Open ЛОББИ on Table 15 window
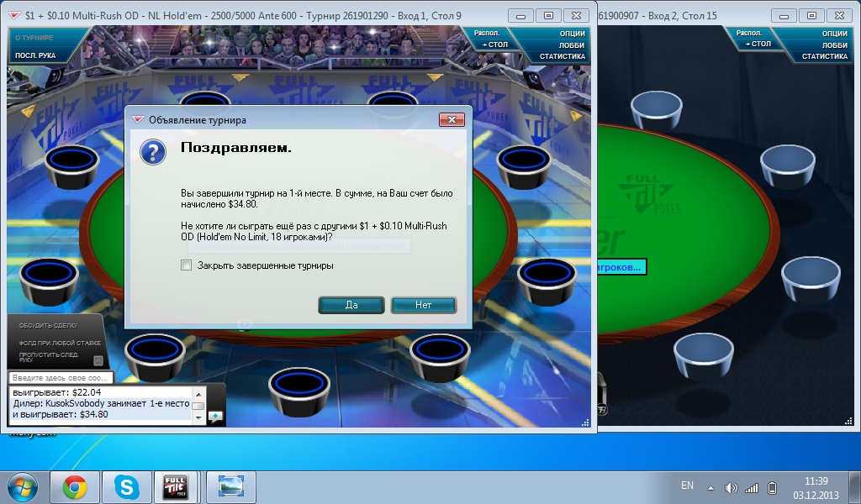This screenshot has width=861, height=504. click(x=835, y=45)
